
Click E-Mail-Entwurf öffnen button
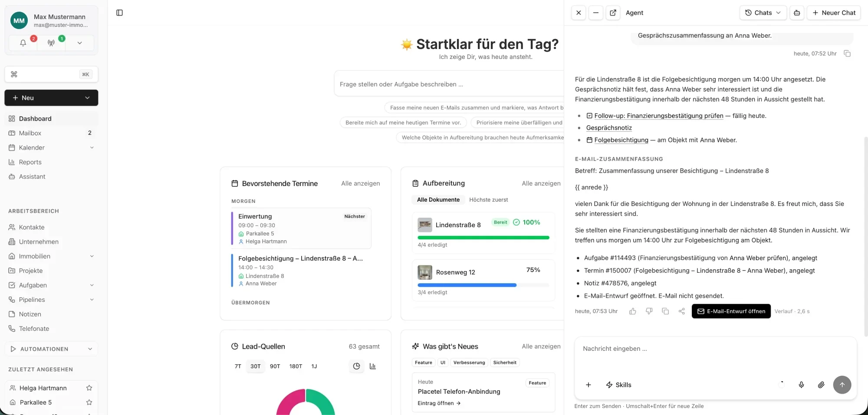click(731, 311)
